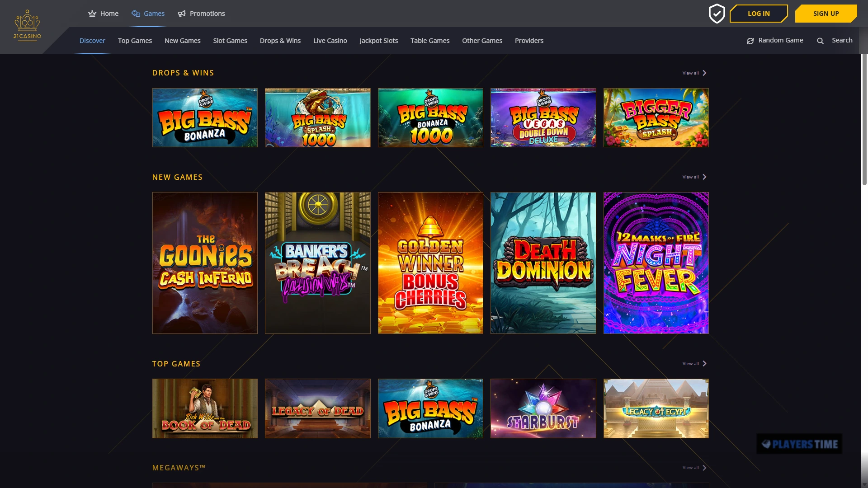Open Big Bass Bonanza in Drops & Wins

click(x=205, y=117)
